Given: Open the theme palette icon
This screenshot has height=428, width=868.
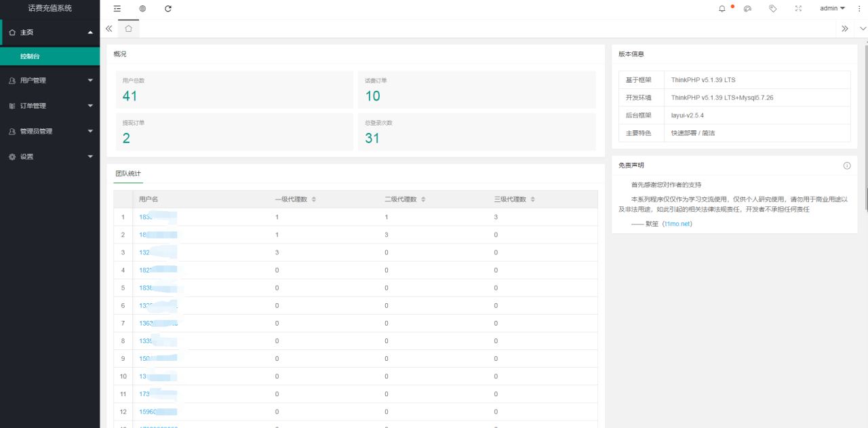Looking at the screenshot, I should (747, 9).
